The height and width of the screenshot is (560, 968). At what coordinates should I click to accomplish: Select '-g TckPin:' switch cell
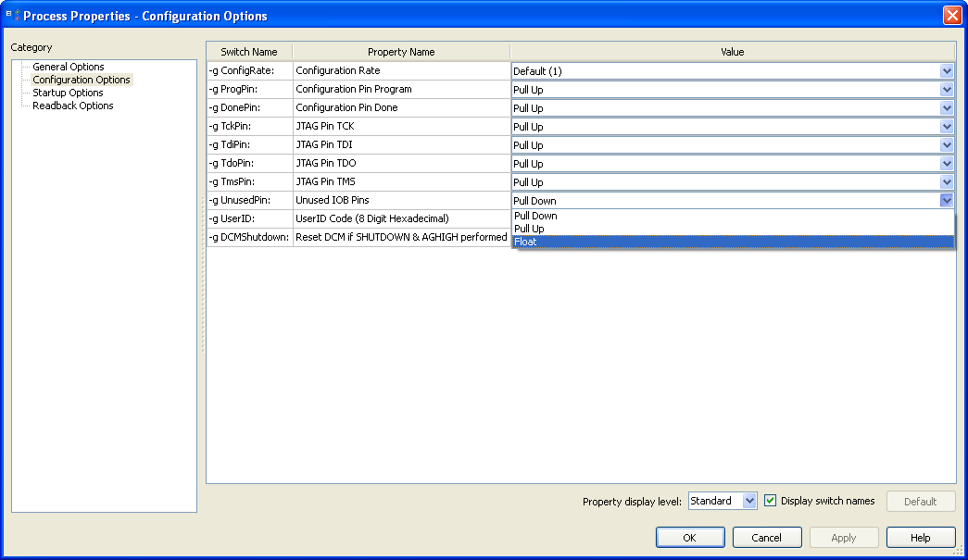coord(249,126)
